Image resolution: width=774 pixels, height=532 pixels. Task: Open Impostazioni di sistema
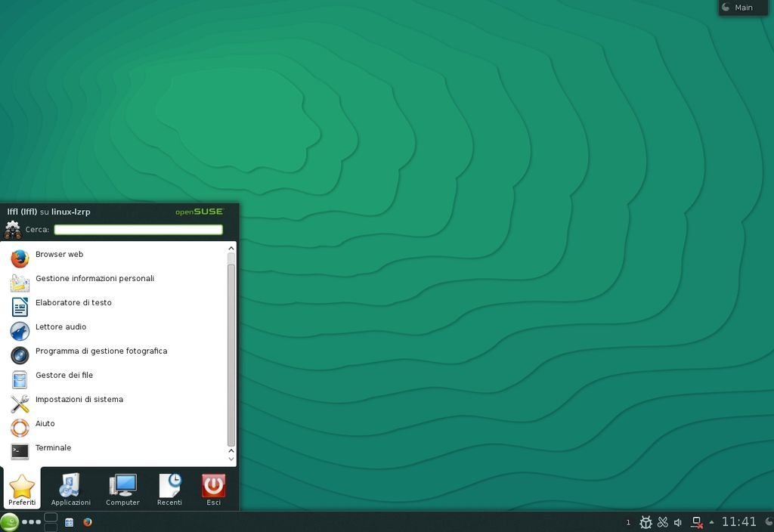(79, 400)
